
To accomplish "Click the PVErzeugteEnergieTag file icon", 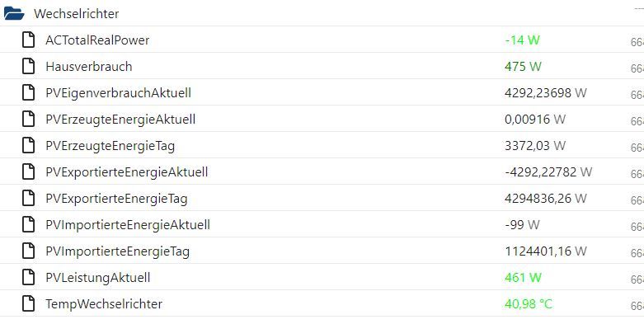I will click(x=28, y=145).
